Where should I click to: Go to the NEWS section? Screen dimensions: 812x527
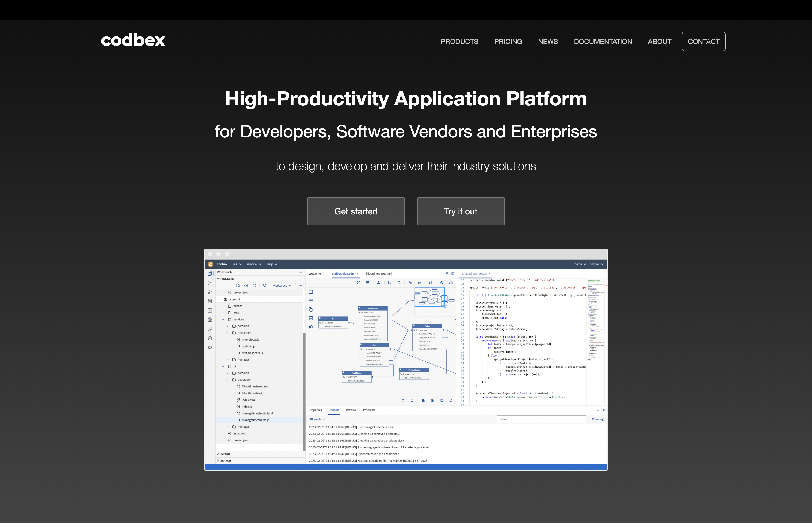[548, 42]
